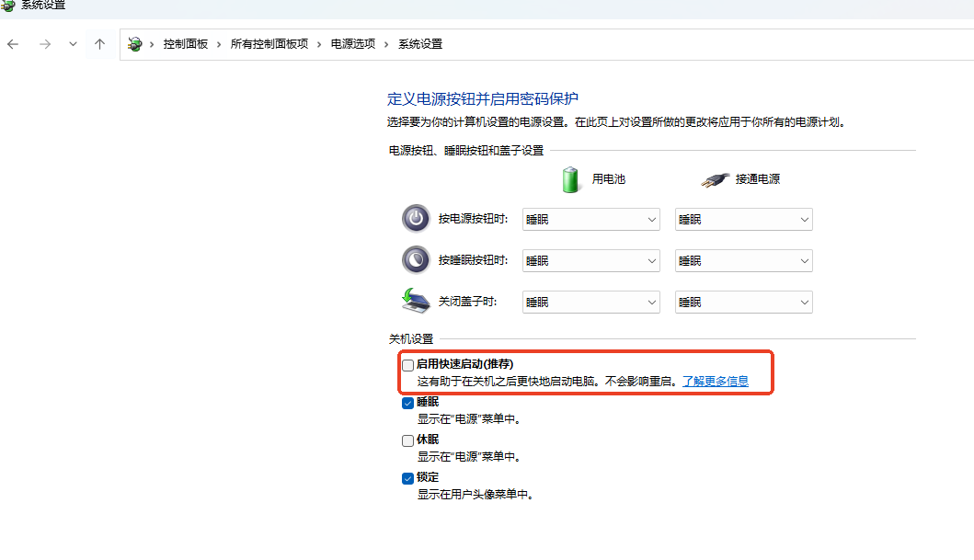
Task: Click the Control Panel icon in the address bar
Action: (x=135, y=44)
